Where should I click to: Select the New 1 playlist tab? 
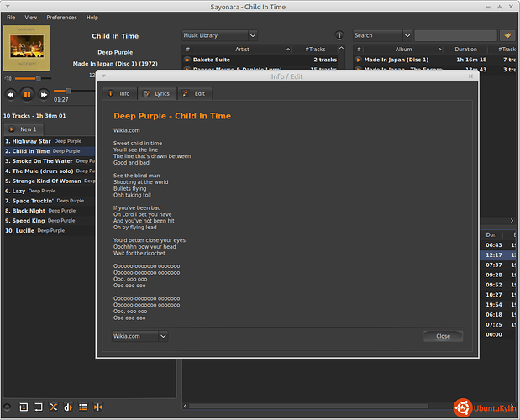click(x=24, y=129)
